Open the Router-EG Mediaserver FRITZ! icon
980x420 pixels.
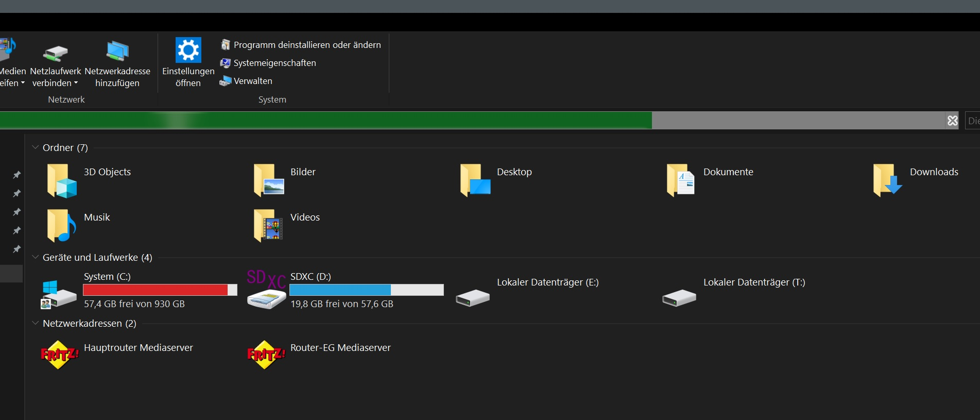266,355
